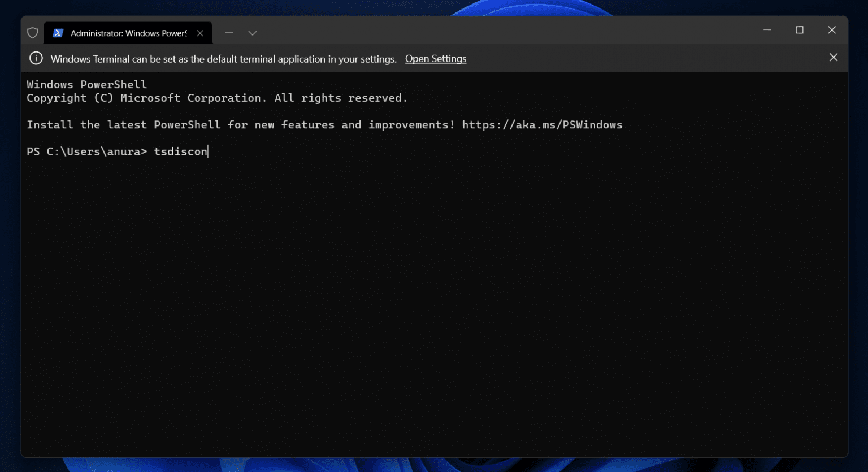Click the info icon in the notification banner

36,58
